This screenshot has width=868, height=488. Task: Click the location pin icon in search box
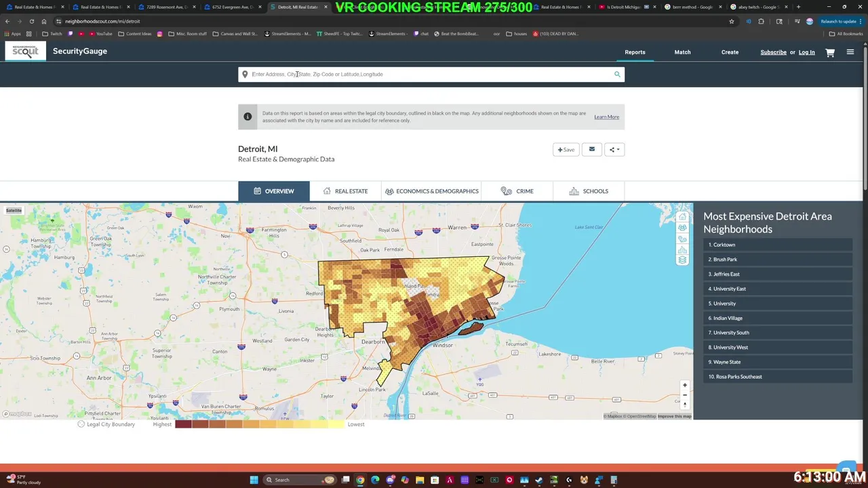(x=245, y=74)
